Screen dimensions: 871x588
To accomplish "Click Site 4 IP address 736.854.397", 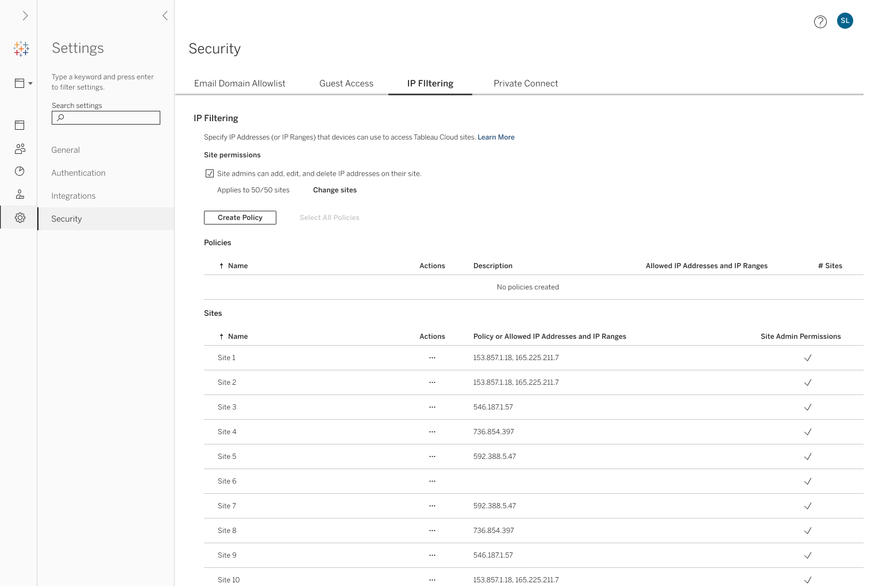I will pos(494,432).
